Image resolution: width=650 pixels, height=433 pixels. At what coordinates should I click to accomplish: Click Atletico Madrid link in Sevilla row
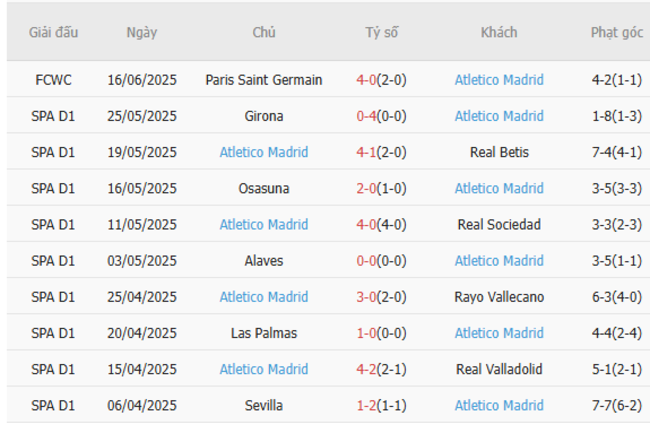[x=499, y=405]
